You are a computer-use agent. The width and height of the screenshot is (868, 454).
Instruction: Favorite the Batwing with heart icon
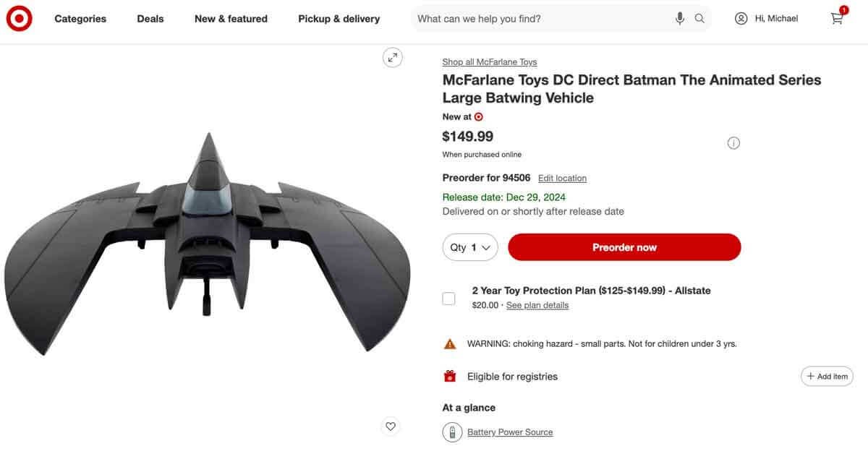[x=391, y=427]
